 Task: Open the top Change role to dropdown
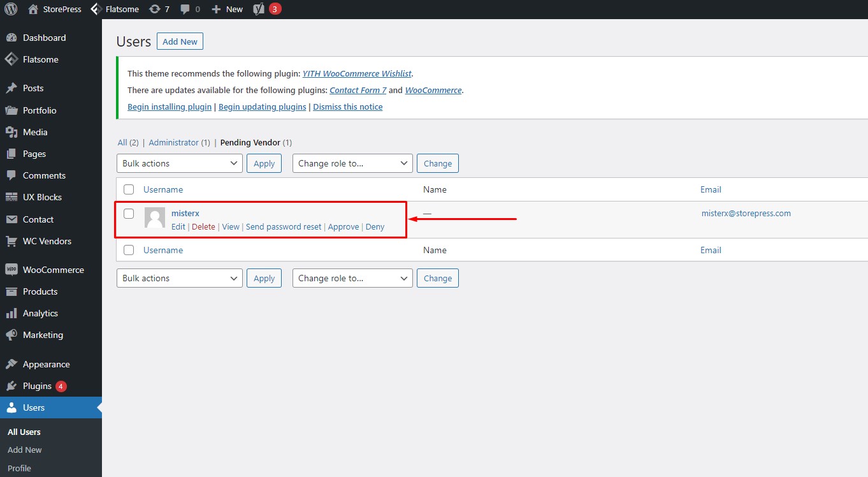(x=352, y=163)
